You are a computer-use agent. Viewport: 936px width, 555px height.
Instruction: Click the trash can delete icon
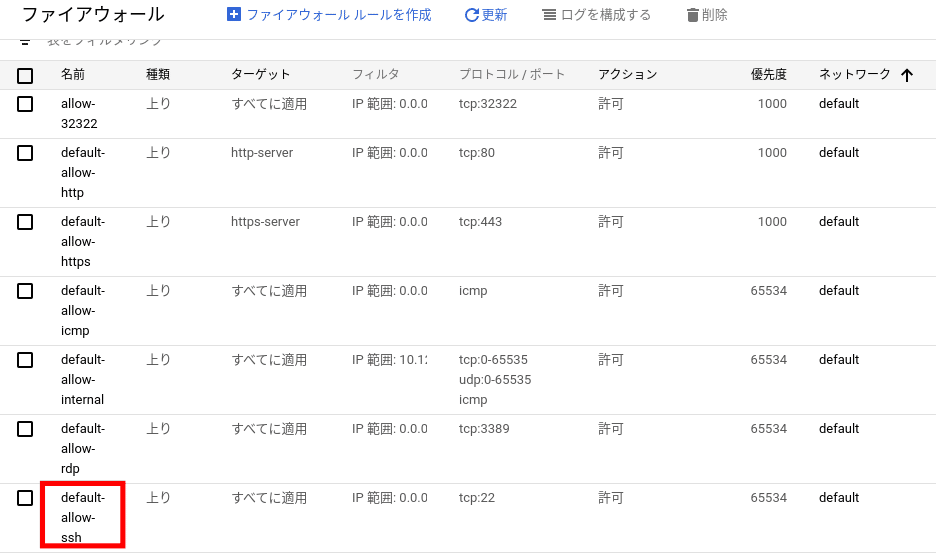(x=692, y=15)
